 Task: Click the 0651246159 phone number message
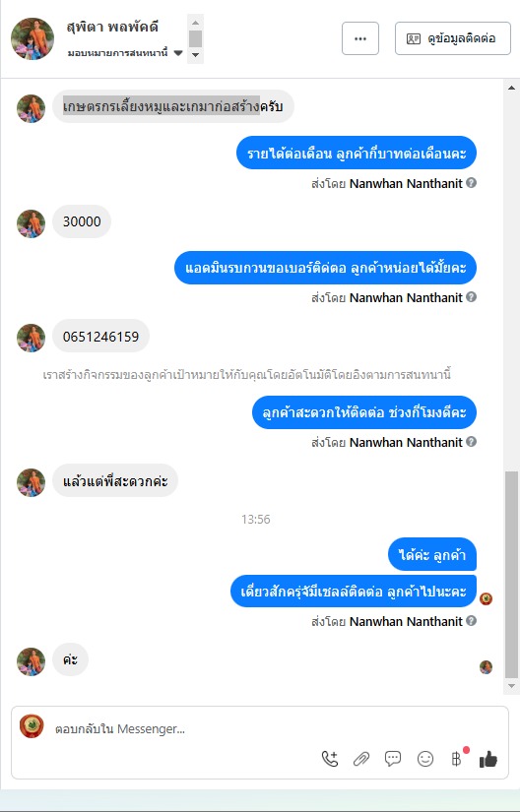click(x=101, y=337)
